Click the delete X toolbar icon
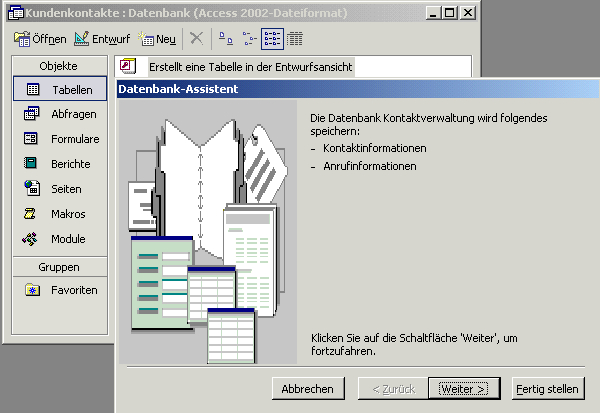 click(x=197, y=39)
